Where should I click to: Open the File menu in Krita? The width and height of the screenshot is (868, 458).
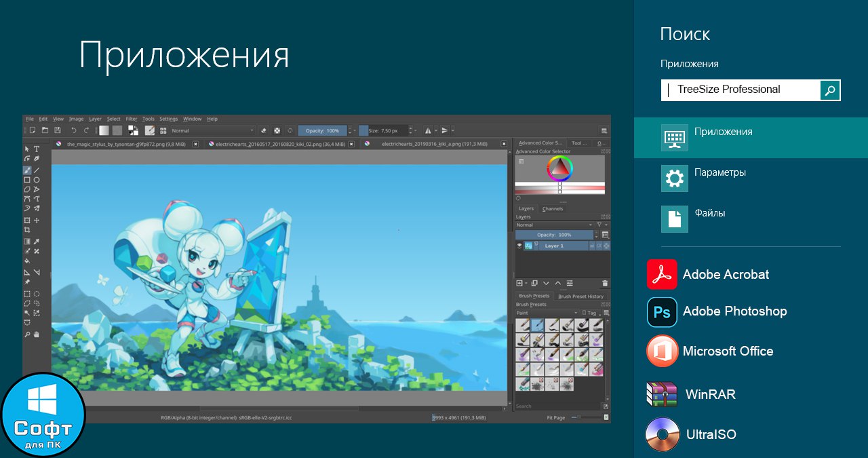tap(29, 119)
